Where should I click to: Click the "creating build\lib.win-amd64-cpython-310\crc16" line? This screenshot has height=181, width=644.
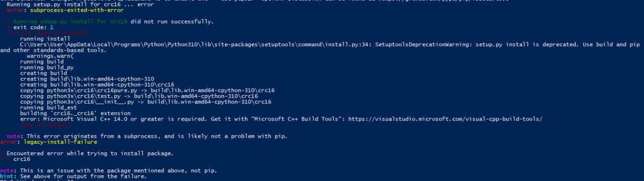tap(97, 84)
